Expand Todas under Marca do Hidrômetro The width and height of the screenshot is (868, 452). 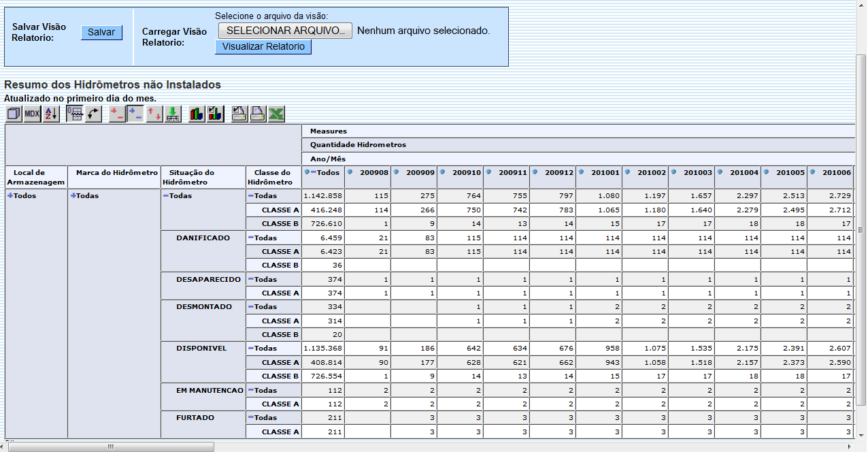[x=73, y=196]
